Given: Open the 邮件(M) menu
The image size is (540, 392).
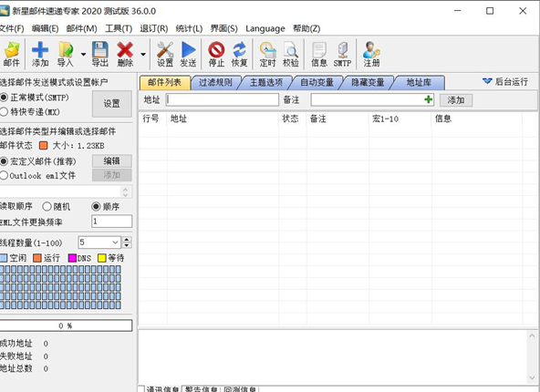Looking at the screenshot, I should [x=81, y=28].
